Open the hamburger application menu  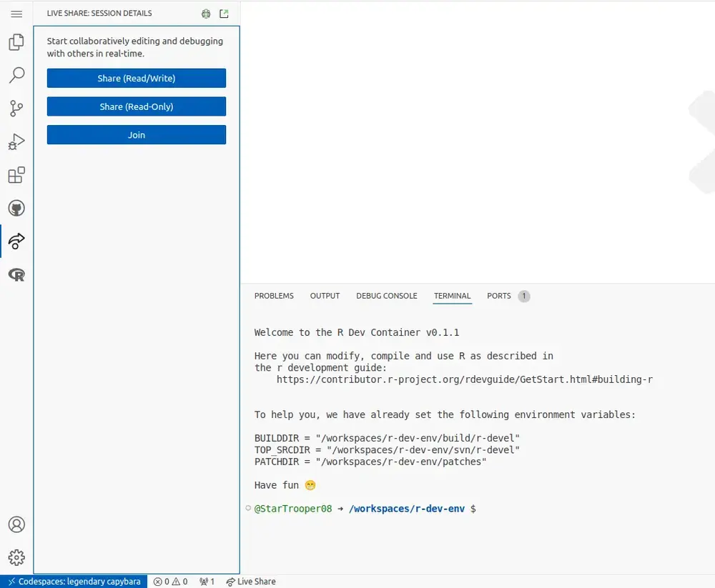16,14
